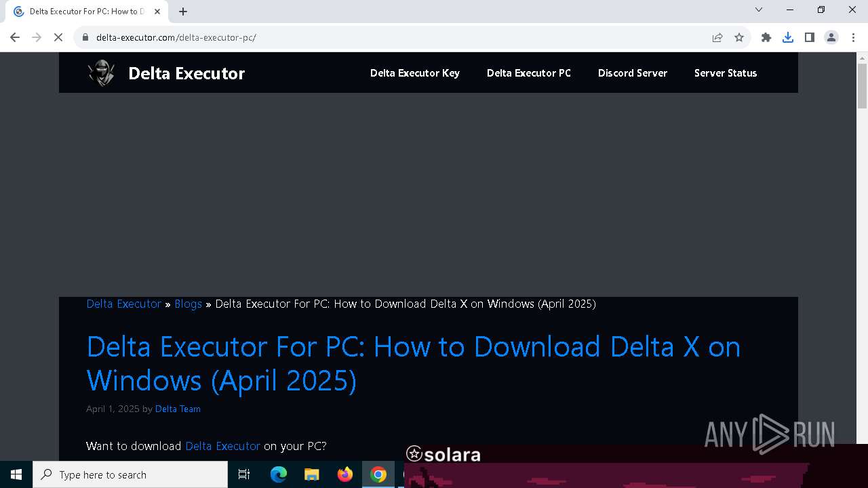The width and height of the screenshot is (868, 488).
Task: Click the taskbar search box
Action: point(130,474)
